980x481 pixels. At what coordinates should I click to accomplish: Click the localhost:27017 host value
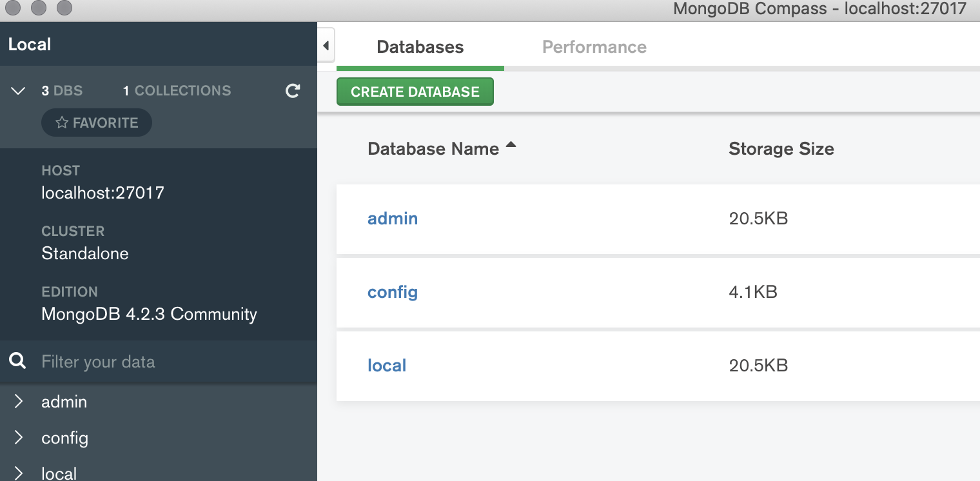(x=103, y=192)
